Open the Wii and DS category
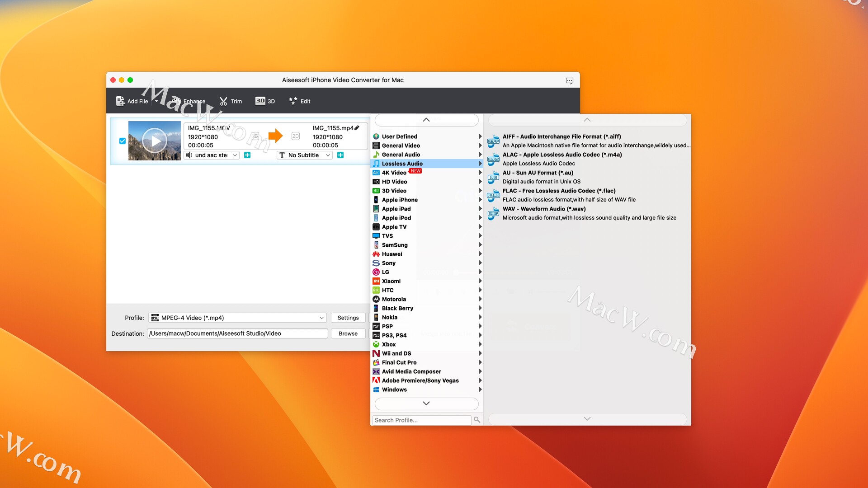Viewport: 868px width, 488px height. pos(427,353)
